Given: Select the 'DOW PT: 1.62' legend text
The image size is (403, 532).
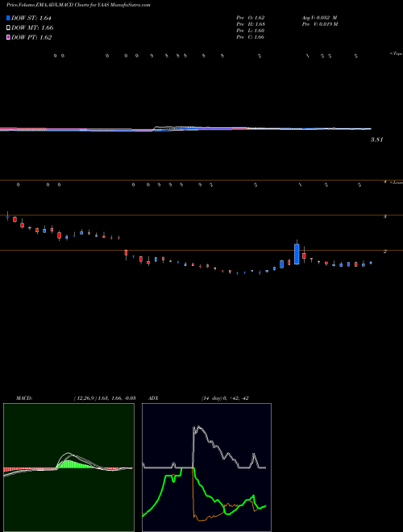Looking at the screenshot, I should coord(31,37).
